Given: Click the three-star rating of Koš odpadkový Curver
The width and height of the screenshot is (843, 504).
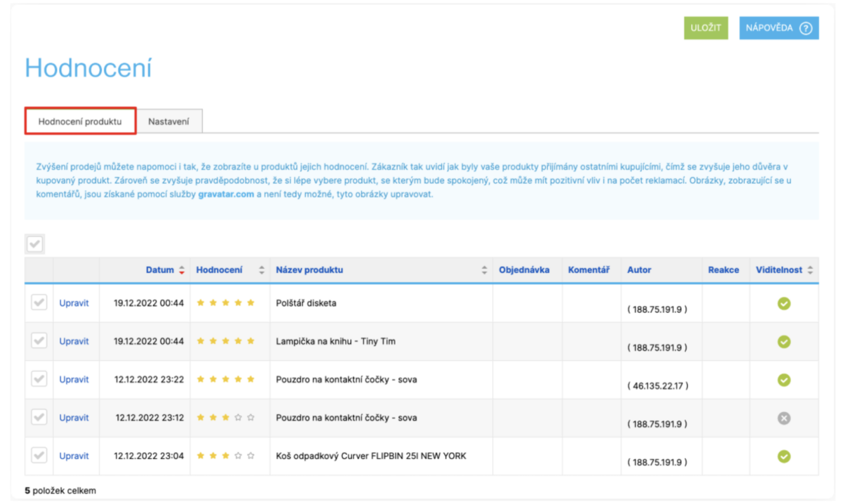Looking at the screenshot, I should 225,456.
